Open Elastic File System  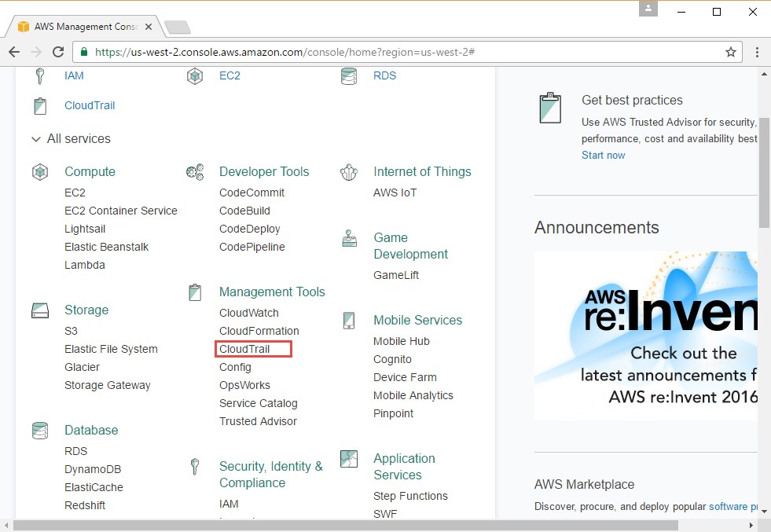coord(111,349)
